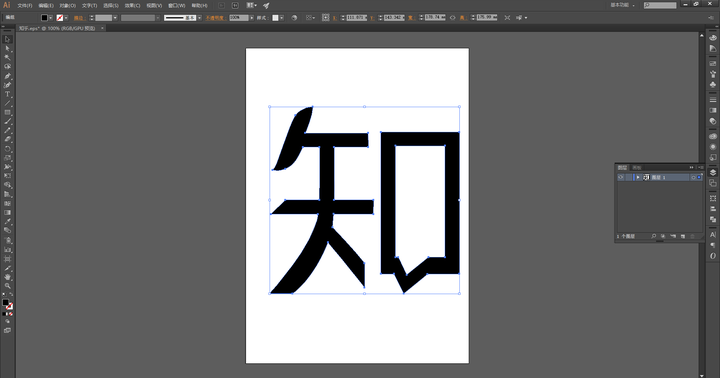
Task: Open the fill color dropdown
Action: coord(51,18)
